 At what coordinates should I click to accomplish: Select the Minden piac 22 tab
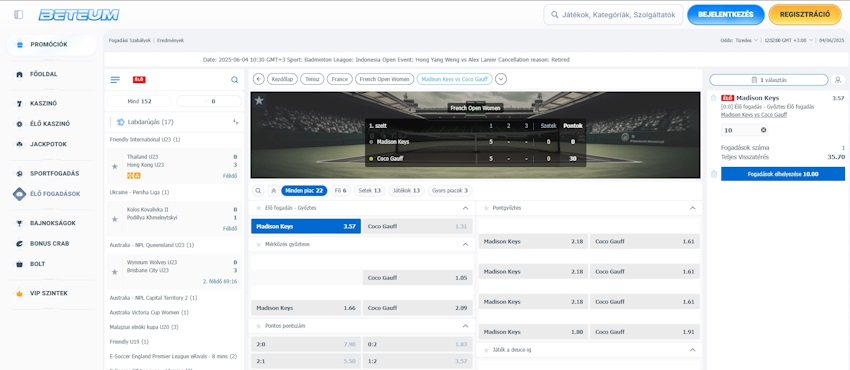click(x=304, y=191)
